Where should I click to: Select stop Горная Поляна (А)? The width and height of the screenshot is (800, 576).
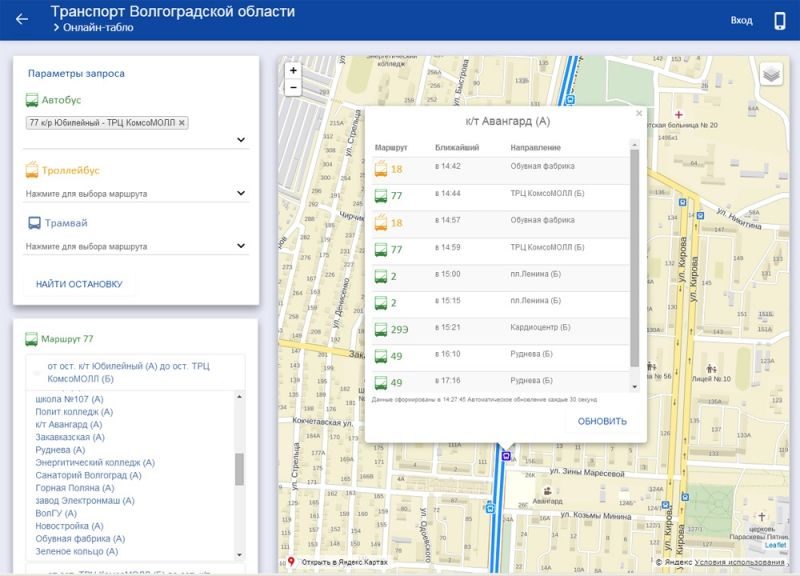tap(74, 488)
